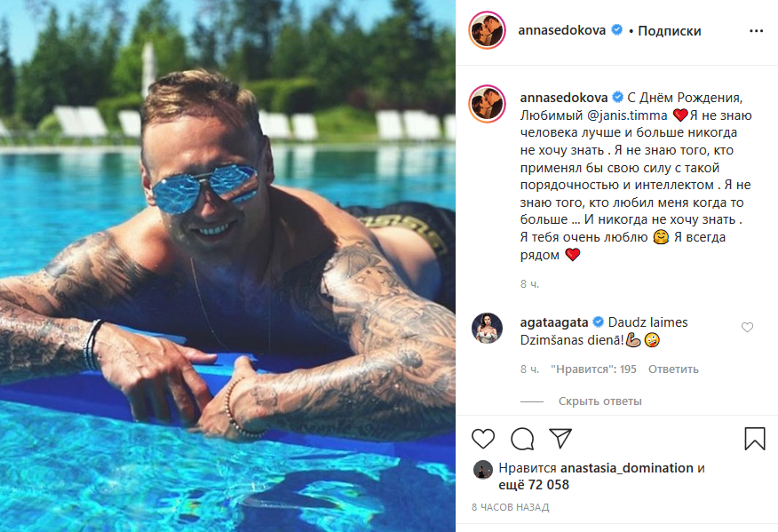Click the pool photo of the post
This screenshot has height=532, width=778.
[227, 266]
